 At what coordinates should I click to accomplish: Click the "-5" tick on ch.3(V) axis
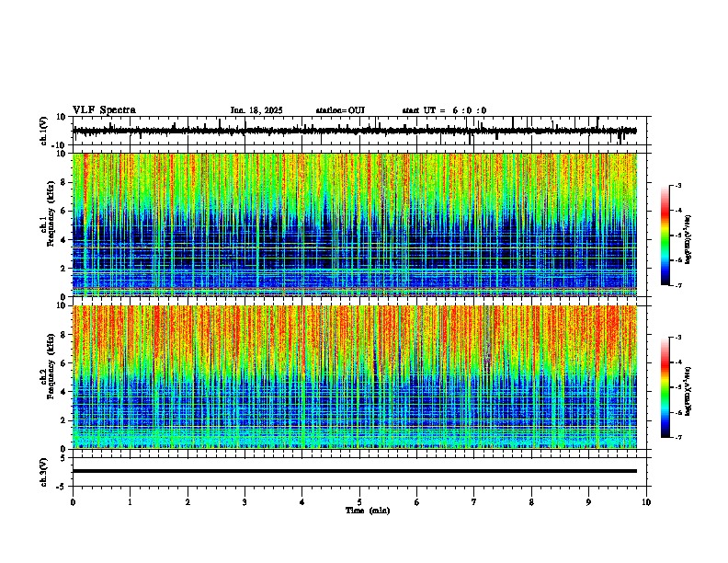point(62,487)
